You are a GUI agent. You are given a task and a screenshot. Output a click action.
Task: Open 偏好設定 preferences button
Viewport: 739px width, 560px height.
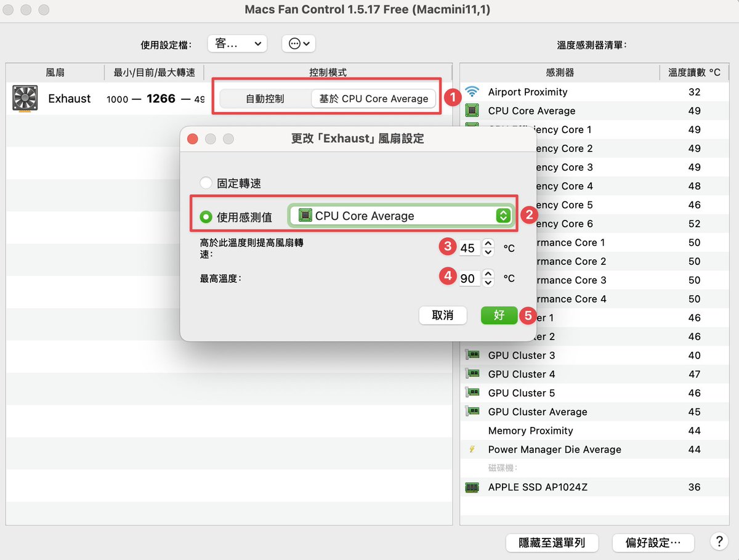click(653, 543)
